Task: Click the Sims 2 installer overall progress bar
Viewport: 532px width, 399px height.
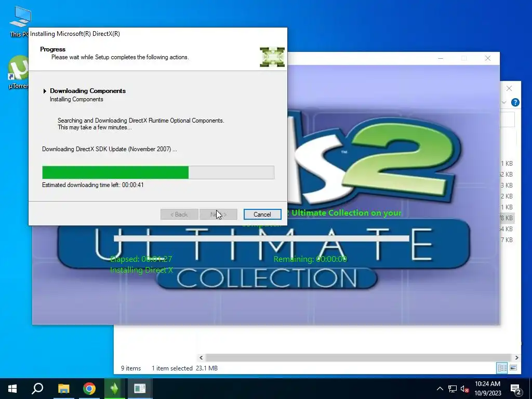Action: tap(261, 238)
